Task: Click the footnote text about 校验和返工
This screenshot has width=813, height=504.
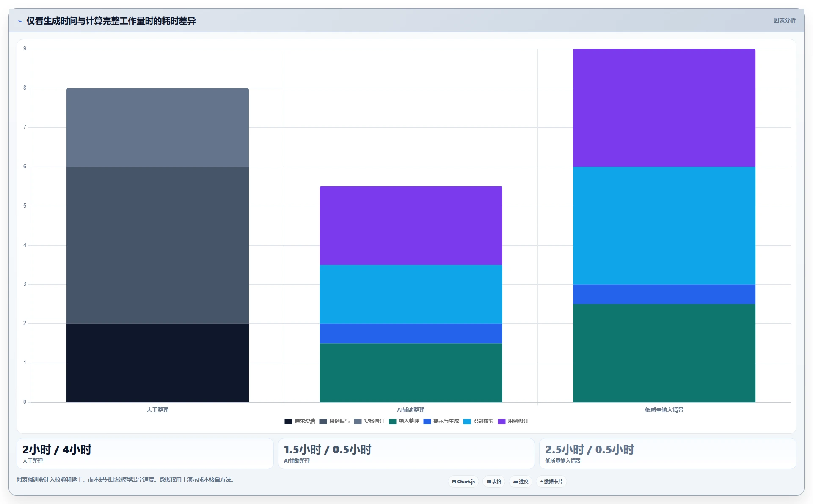Action: [x=125, y=479]
